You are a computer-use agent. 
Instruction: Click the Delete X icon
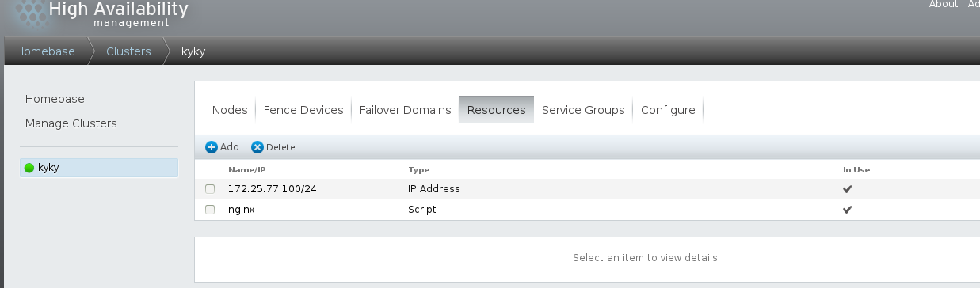pyautogui.click(x=257, y=147)
